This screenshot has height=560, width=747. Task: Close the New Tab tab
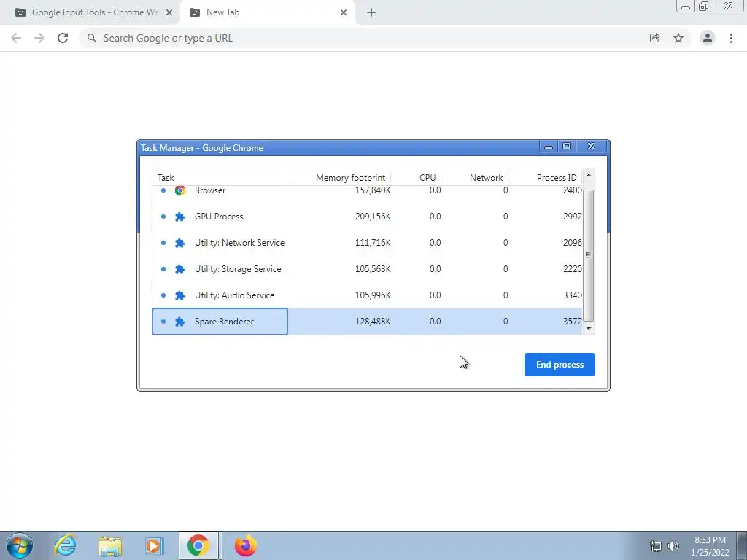point(344,12)
